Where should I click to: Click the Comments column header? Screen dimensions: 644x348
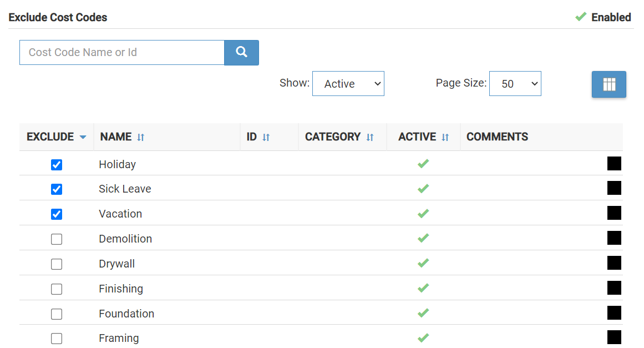[x=497, y=137]
